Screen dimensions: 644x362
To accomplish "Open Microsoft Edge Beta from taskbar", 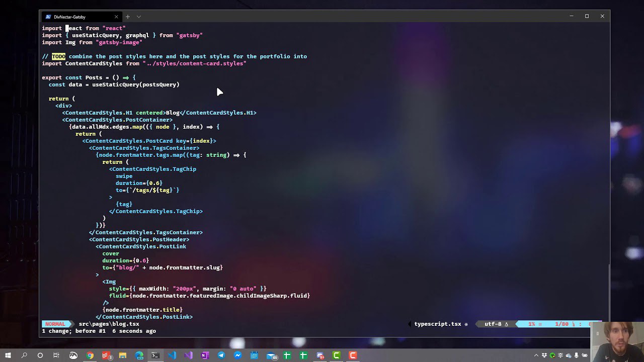I will coord(139,355).
